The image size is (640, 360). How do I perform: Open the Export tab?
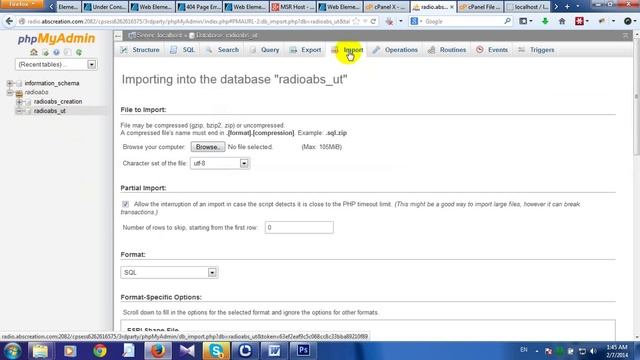pyautogui.click(x=305, y=50)
